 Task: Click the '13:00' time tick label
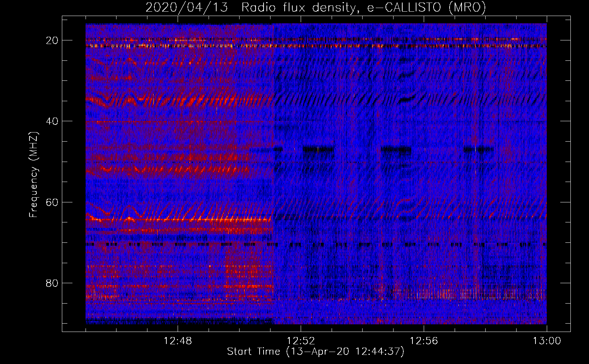(x=547, y=341)
